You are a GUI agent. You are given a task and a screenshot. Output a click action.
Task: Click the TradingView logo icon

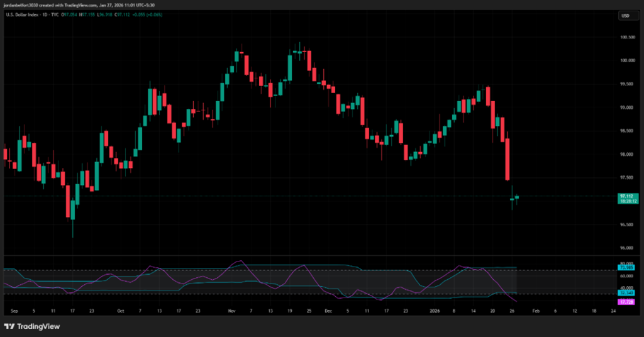(x=9, y=326)
